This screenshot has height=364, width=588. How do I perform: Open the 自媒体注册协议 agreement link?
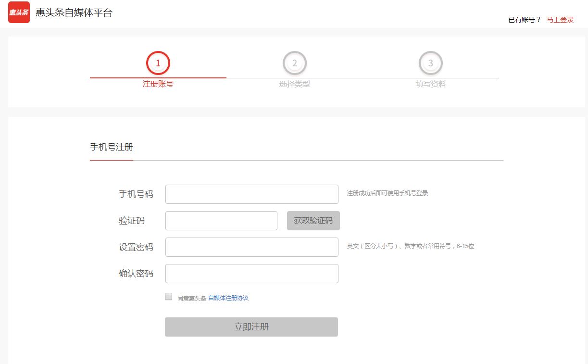coord(228,298)
